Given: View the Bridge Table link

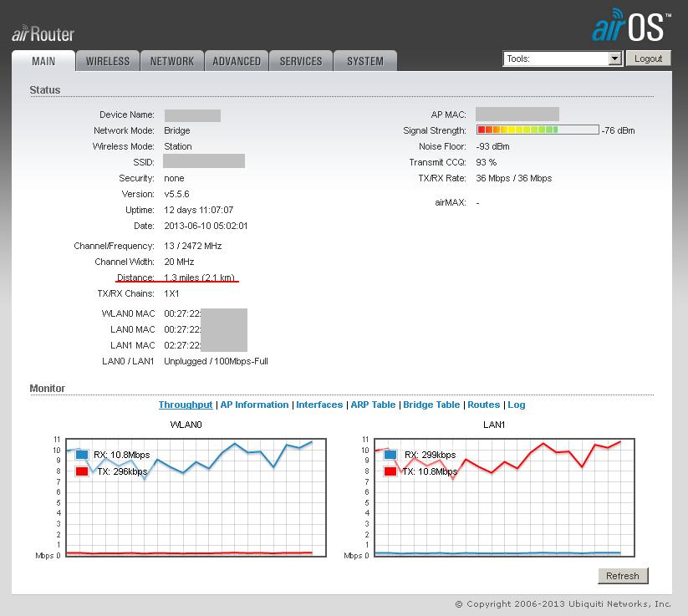Looking at the screenshot, I should pyautogui.click(x=431, y=405).
